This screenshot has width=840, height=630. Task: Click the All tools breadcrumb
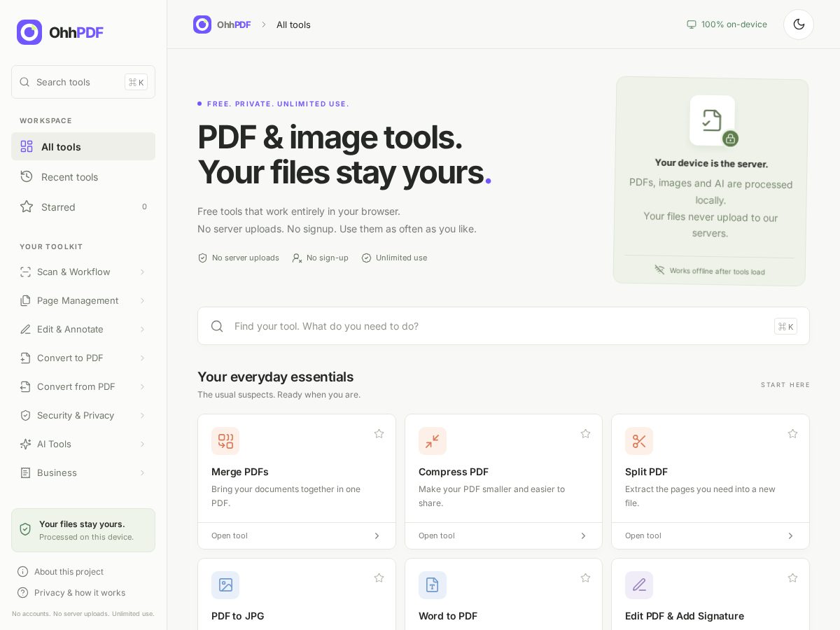293,24
